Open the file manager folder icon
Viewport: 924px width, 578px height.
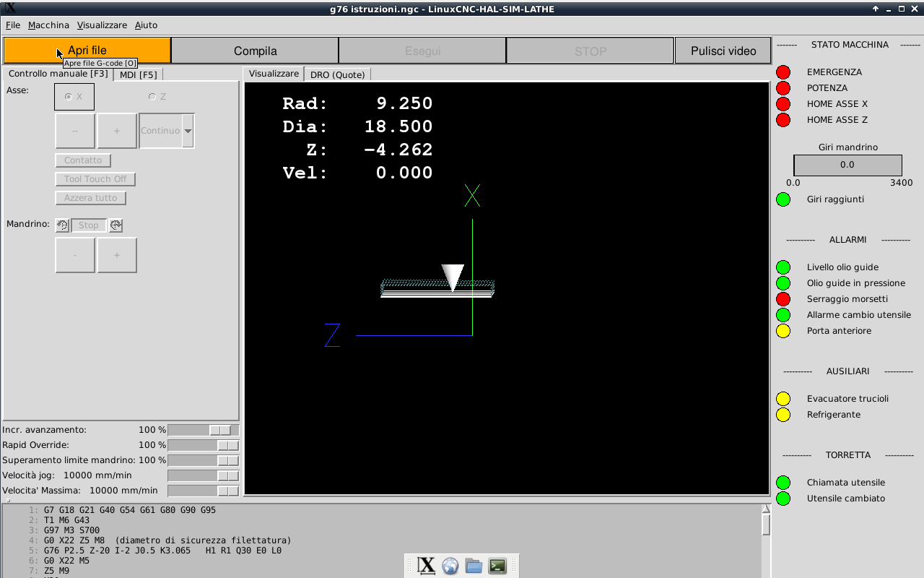(474, 566)
